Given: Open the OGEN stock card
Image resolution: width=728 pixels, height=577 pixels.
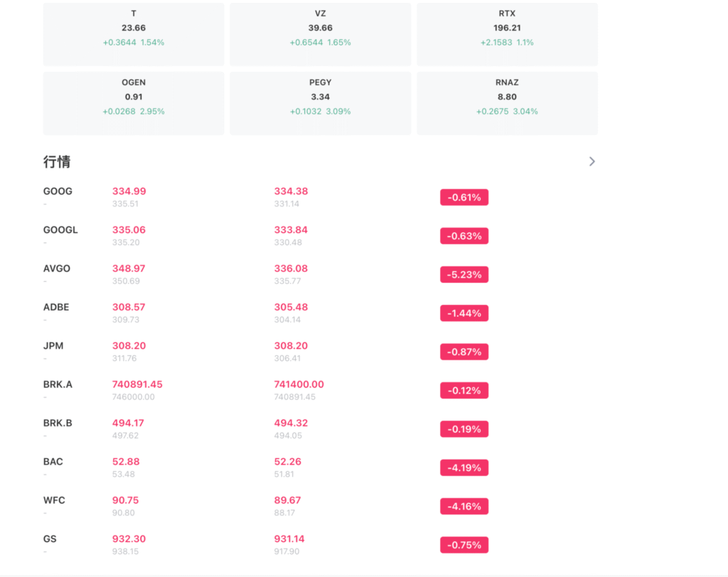Looking at the screenshot, I should tap(134, 103).
